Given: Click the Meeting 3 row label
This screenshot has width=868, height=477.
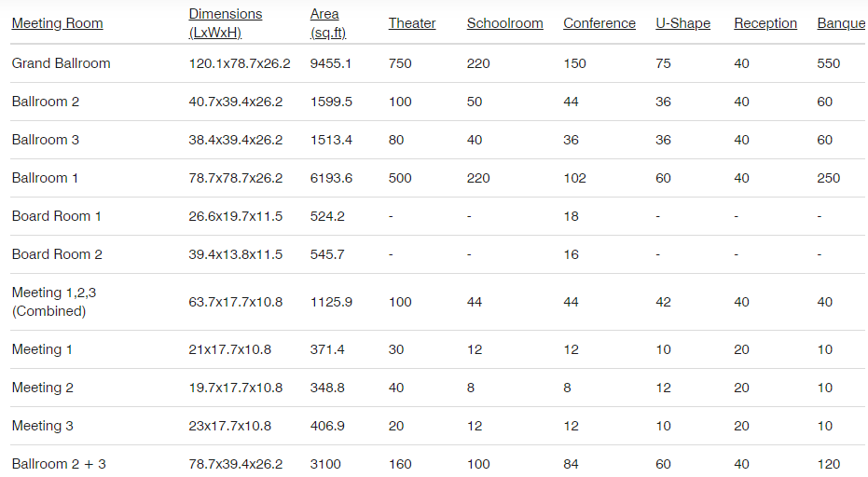Looking at the screenshot, I should pyautogui.click(x=43, y=426).
